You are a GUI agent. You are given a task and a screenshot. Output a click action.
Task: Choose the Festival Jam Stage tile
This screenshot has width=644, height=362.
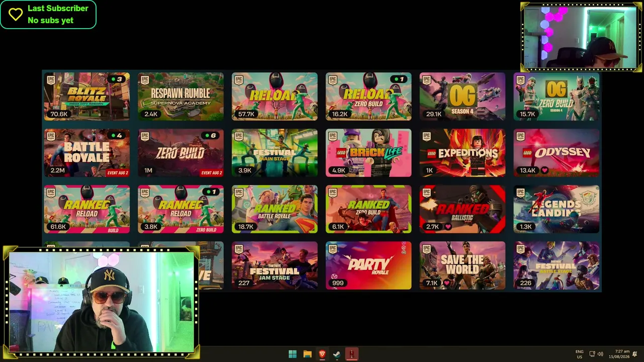(275, 265)
